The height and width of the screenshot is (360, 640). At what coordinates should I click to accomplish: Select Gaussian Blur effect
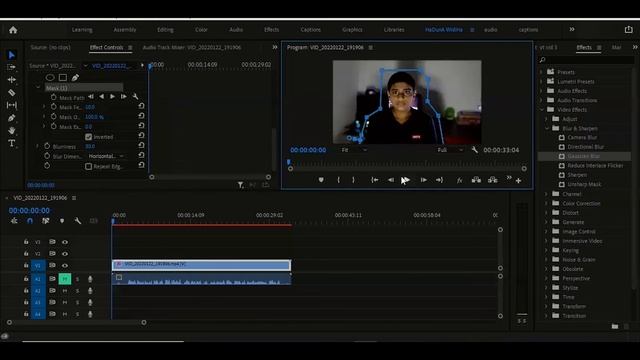pyautogui.click(x=584, y=156)
